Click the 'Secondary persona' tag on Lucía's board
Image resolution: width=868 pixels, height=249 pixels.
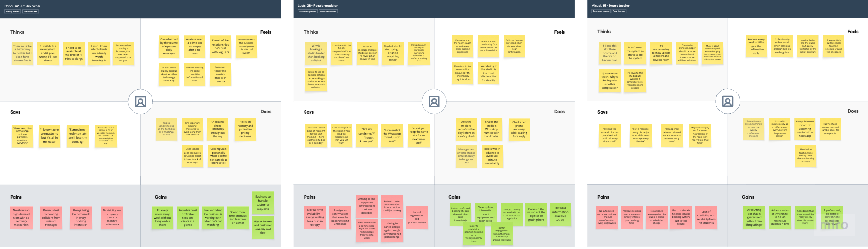click(x=308, y=11)
